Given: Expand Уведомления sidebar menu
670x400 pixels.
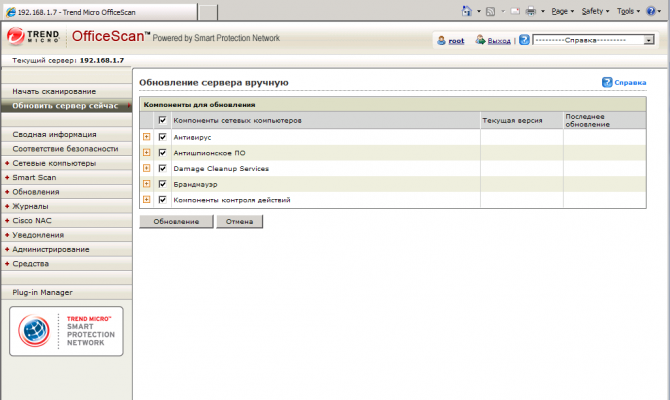Looking at the screenshot, I should (x=66, y=235).
